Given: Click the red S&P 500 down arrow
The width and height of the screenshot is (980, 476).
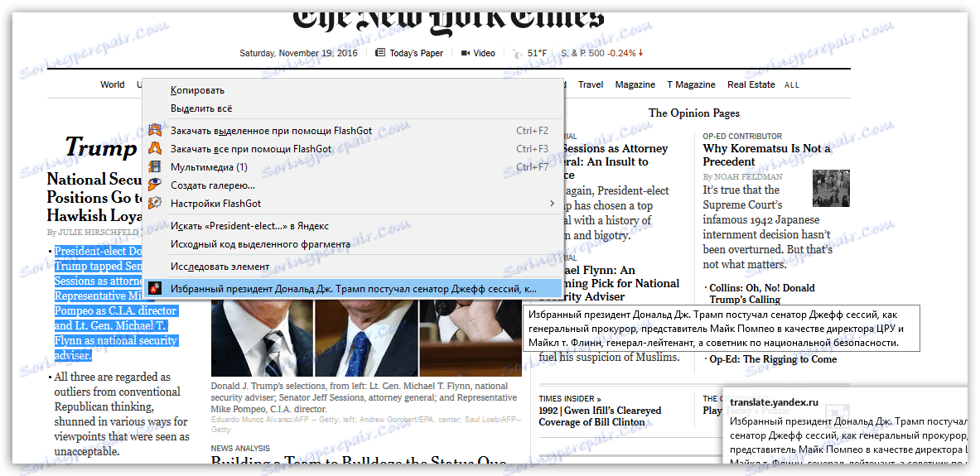Looking at the screenshot, I should 640,53.
